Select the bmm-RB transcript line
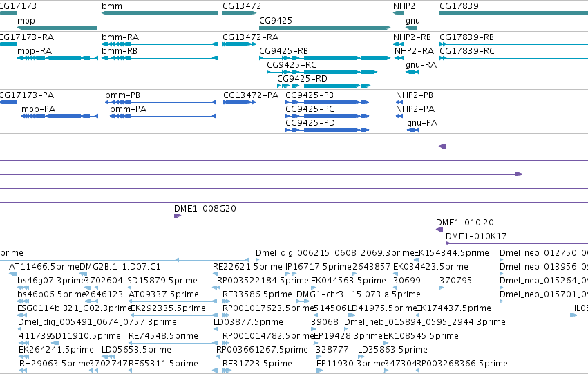The height and width of the screenshot is (374, 588). click(160, 58)
